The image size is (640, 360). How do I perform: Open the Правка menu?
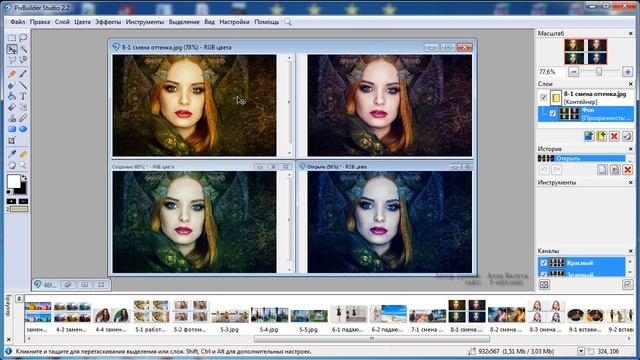(40, 22)
